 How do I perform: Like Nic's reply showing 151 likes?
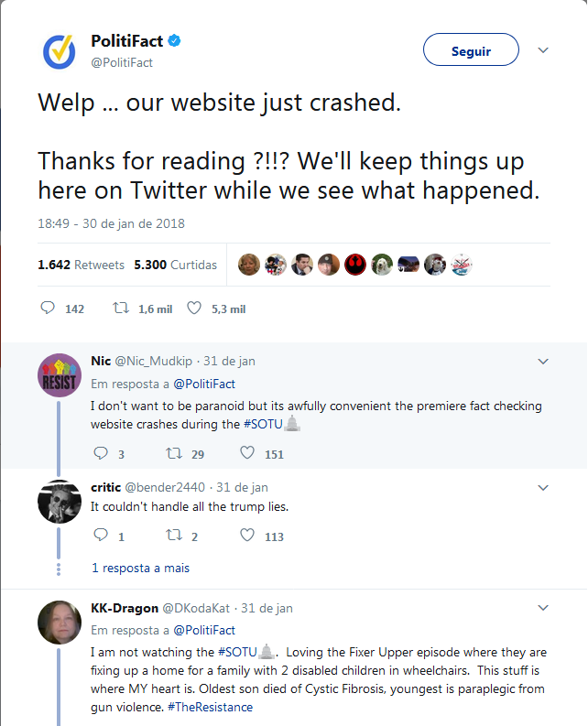click(247, 453)
